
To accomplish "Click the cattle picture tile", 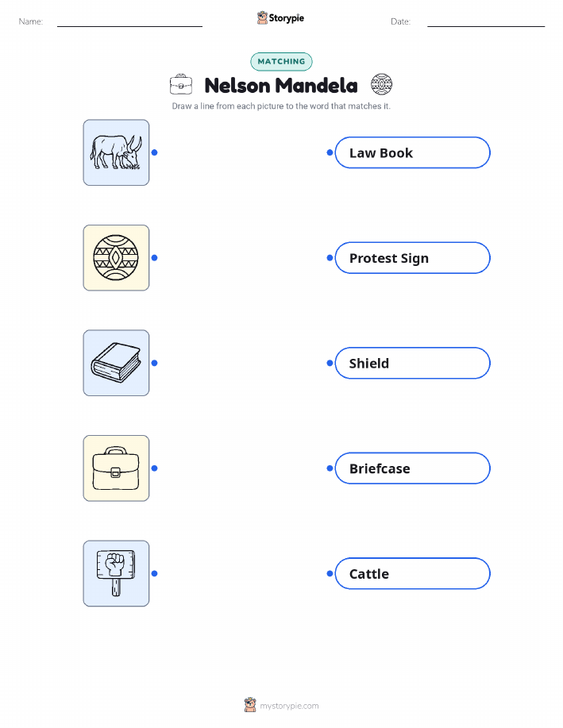I will click(x=116, y=152).
